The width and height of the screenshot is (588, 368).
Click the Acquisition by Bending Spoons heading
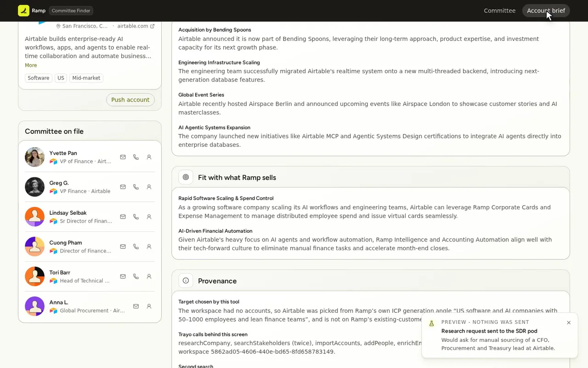pyautogui.click(x=215, y=30)
